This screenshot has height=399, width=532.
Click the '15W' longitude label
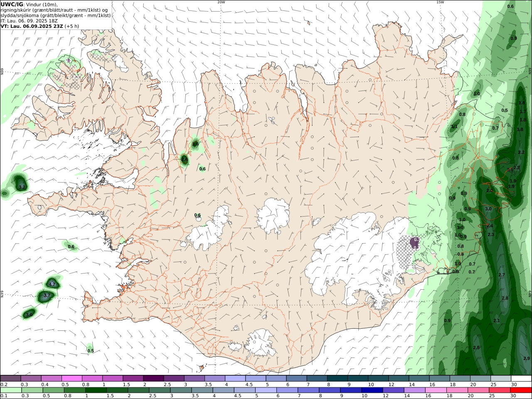click(440, 2)
